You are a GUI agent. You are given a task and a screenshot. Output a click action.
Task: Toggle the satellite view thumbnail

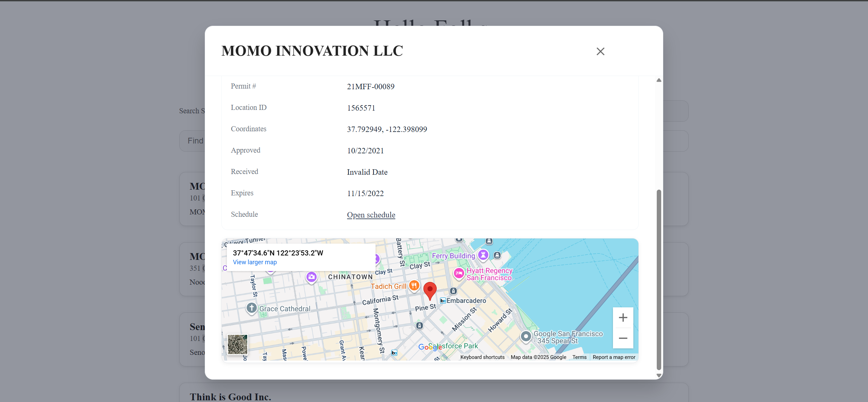point(237,345)
